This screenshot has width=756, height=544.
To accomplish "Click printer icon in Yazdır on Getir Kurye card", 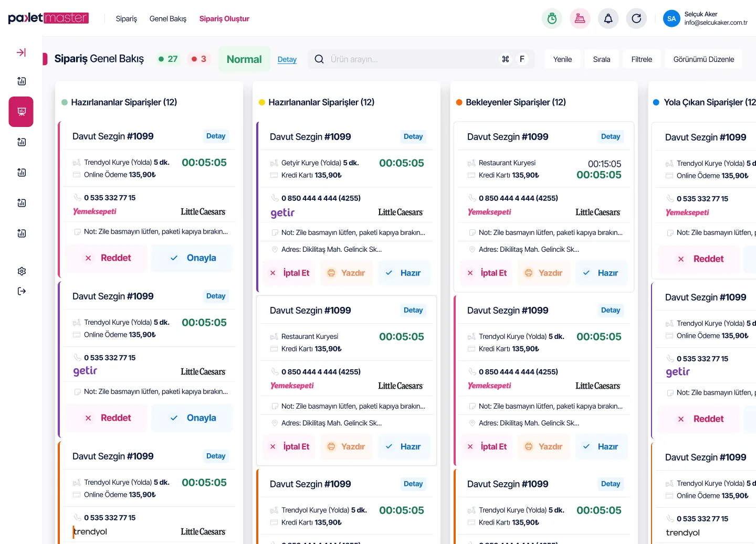I will tap(331, 273).
